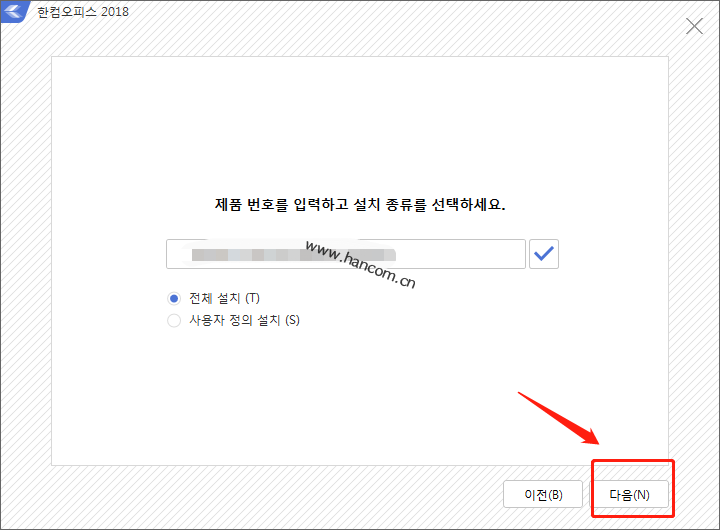Click empty title bar area beside title

[x=400, y=13]
